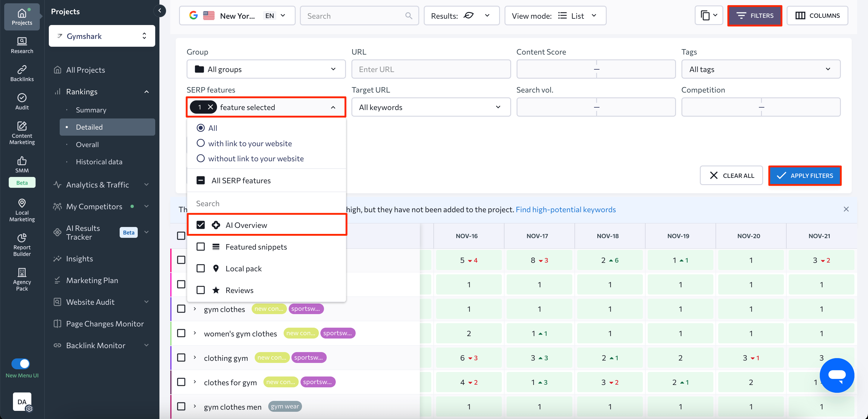Expand the clothes for gym row
The height and width of the screenshot is (419, 868).
195,382
